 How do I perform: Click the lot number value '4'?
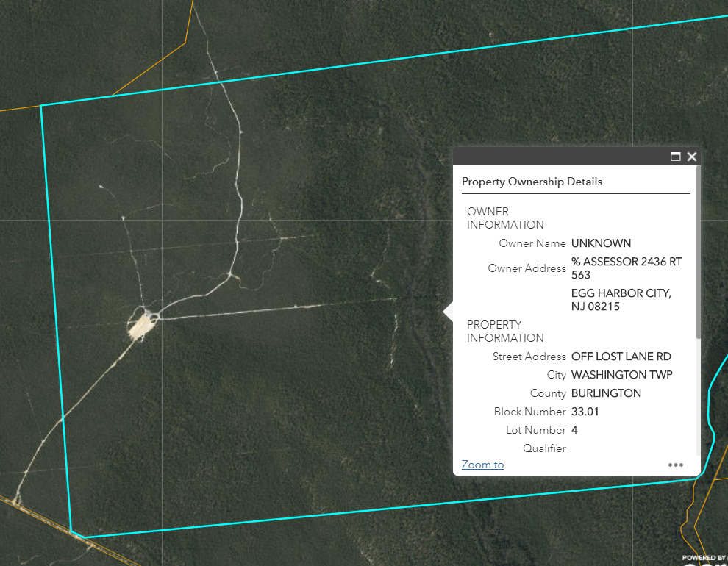click(574, 430)
